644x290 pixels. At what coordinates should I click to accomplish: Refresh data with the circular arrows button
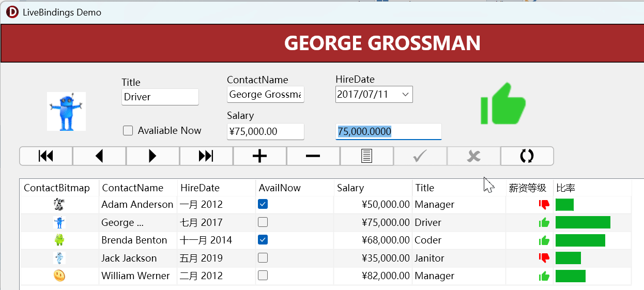click(527, 156)
